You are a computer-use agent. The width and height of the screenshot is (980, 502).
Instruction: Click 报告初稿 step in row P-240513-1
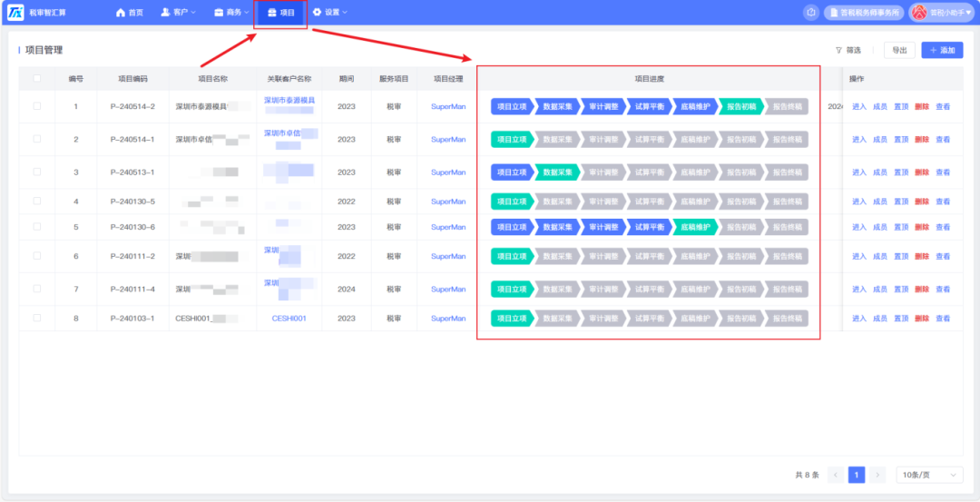click(x=741, y=172)
